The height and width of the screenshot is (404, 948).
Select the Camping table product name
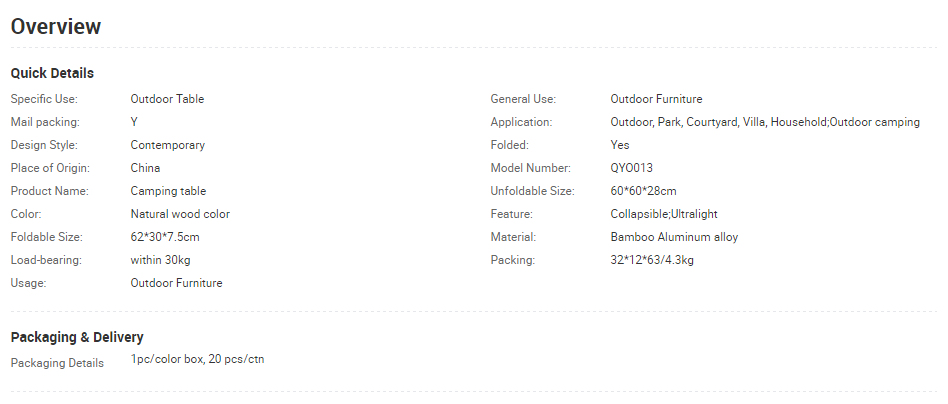[x=168, y=191]
